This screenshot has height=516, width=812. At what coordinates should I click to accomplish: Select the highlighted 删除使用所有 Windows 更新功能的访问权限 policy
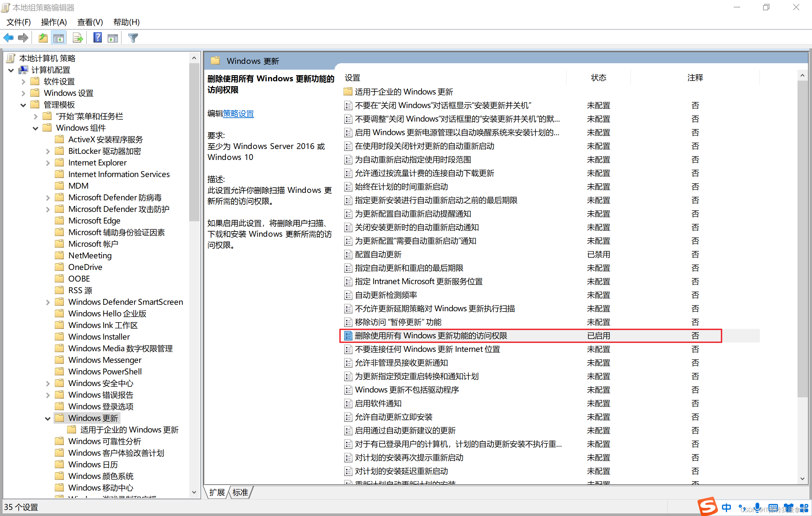click(430, 336)
